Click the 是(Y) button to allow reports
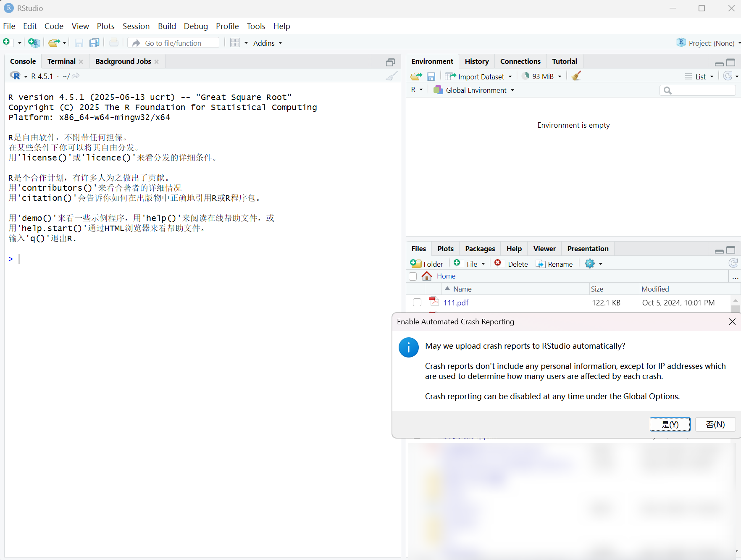The width and height of the screenshot is (741, 560). point(670,424)
